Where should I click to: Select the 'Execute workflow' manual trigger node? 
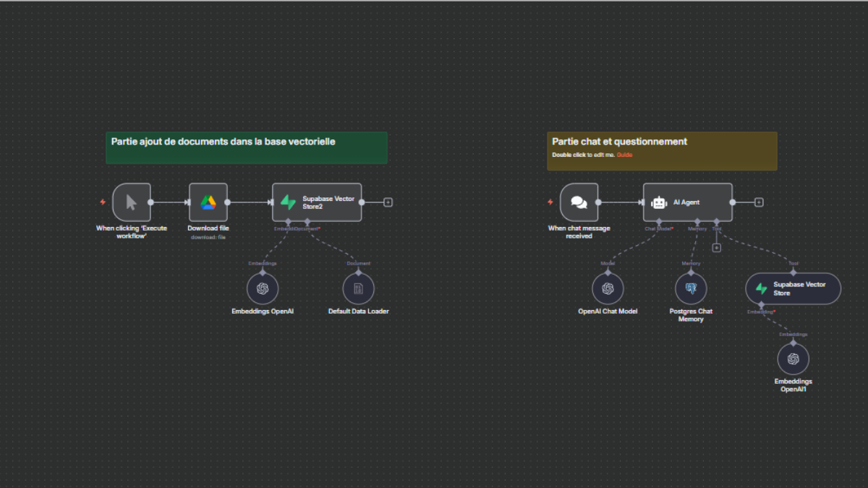pos(131,202)
